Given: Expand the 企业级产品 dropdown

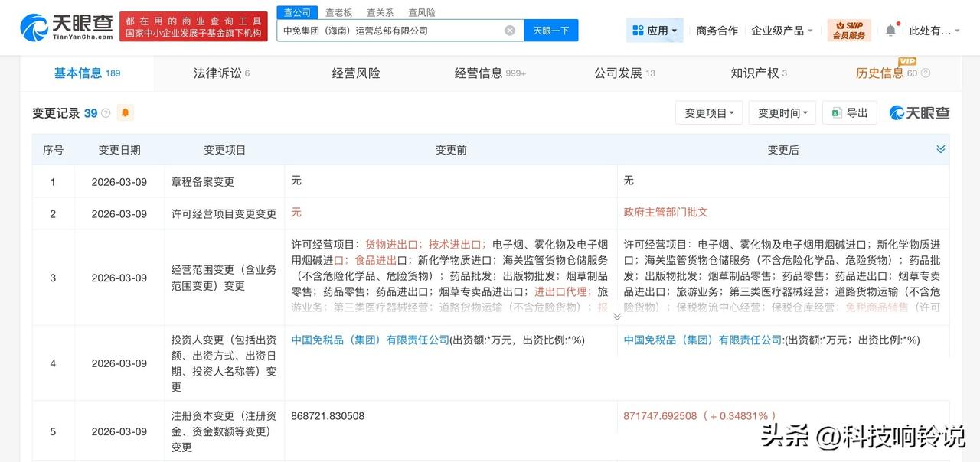Looking at the screenshot, I should point(782,31).
